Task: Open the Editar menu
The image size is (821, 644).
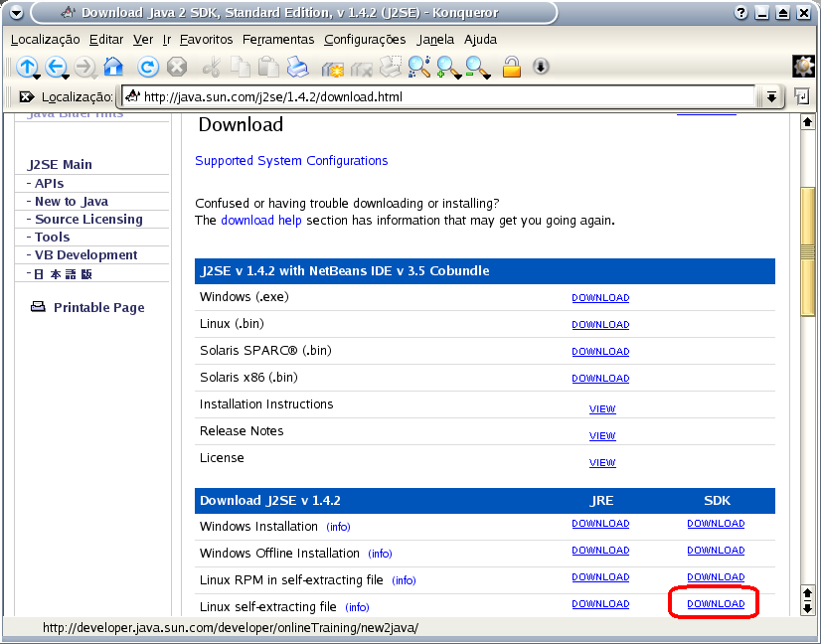Action: [106, 40]
